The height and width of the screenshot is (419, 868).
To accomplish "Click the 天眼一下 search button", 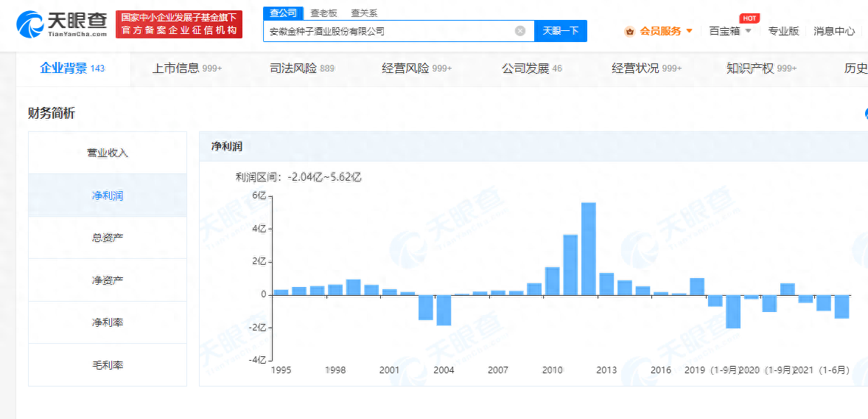I will tap(560, 31).
